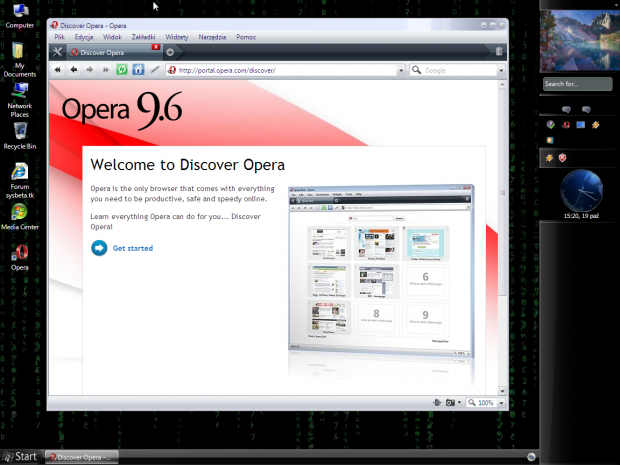This screenshot has width=620, height=465.
Task: Click the blue Get started arrow icon
Action: 99,248
